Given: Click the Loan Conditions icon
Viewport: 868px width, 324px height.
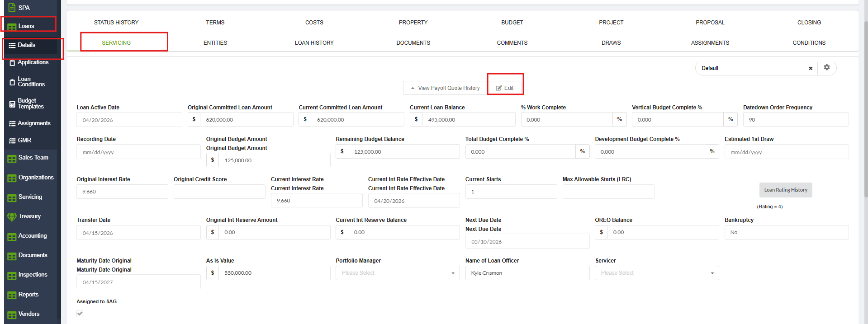Looking at the screenshot, I should coord(12,82).
